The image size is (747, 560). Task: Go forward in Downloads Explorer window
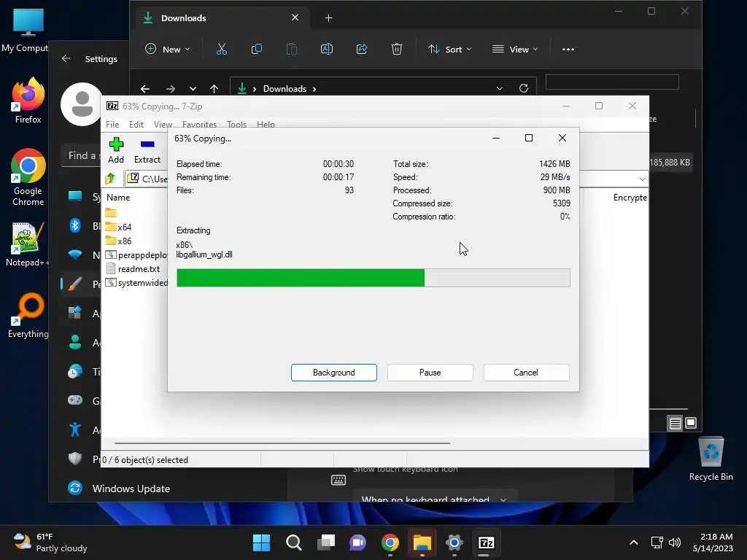tap(170, 88)
